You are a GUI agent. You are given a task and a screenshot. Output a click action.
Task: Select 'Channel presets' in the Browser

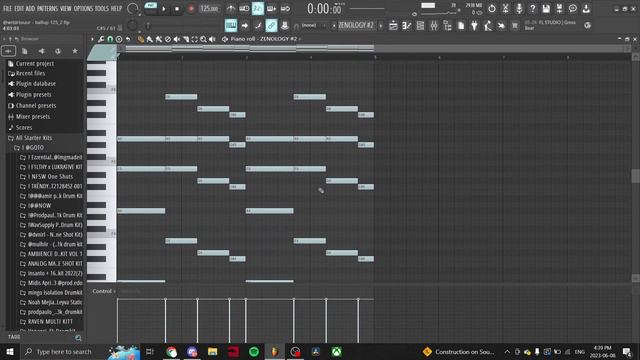click(31, 106)
